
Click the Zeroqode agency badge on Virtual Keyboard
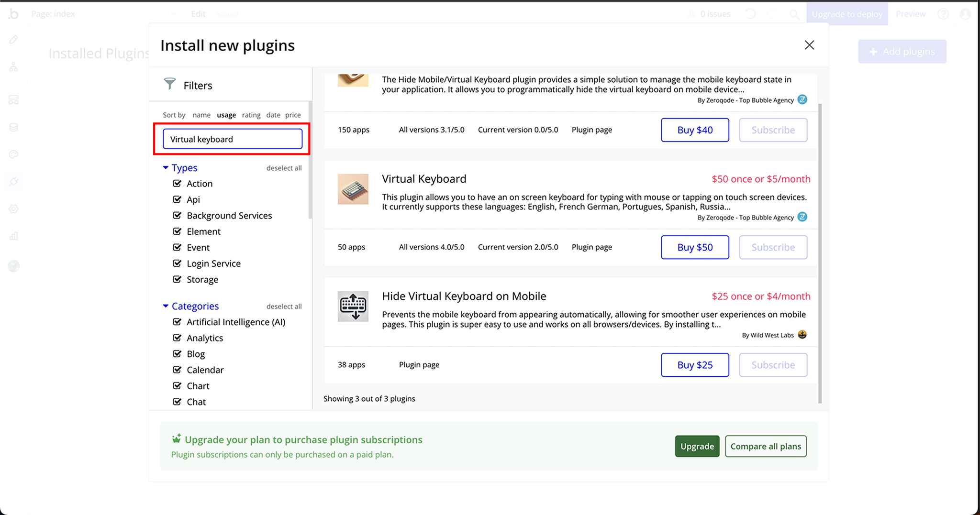(802, 217)
